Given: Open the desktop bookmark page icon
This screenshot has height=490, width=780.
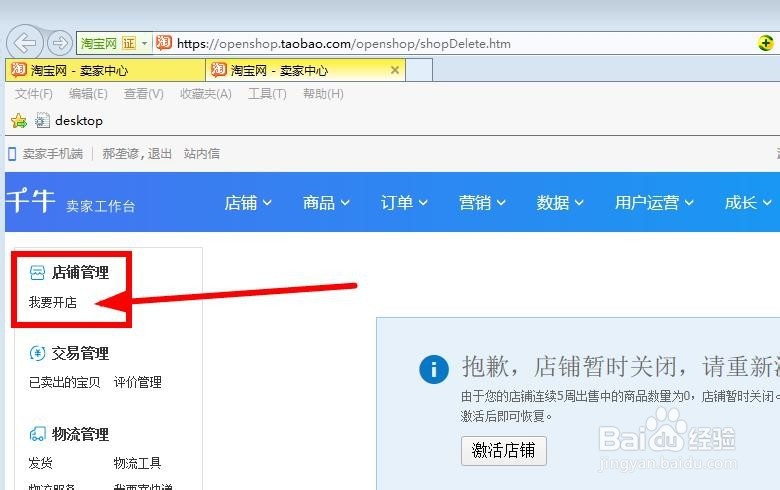Looking at the screenshot, I should pos(43,120).
